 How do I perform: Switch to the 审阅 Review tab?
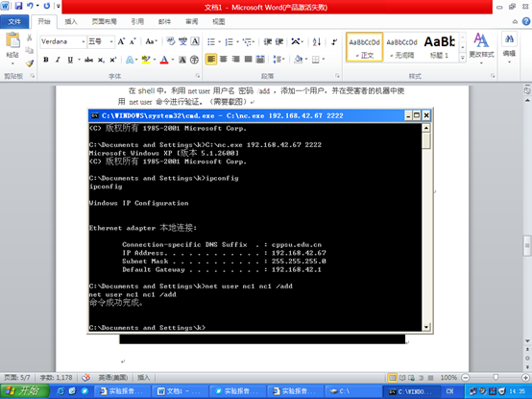[192, 22]
